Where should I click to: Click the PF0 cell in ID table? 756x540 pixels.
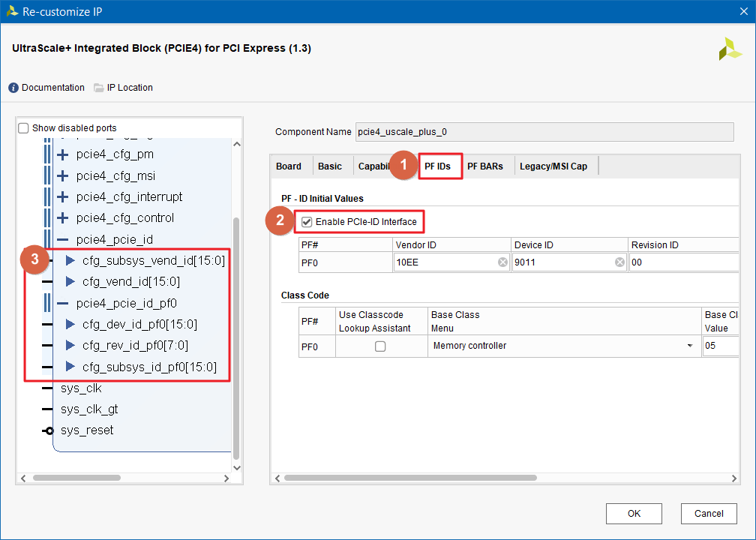tap(346, 262)
